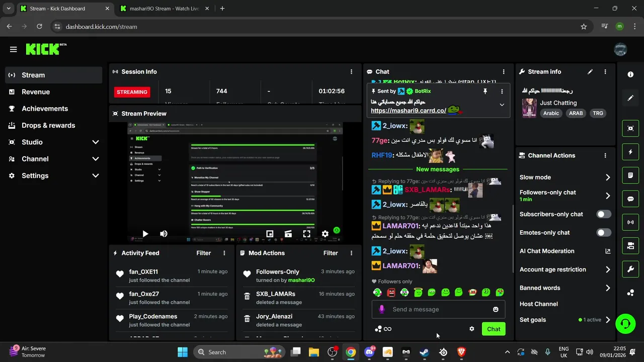Click the info icon in right sidebar
644x362 pixels.
pyautogui.click(x=630, y=74)
